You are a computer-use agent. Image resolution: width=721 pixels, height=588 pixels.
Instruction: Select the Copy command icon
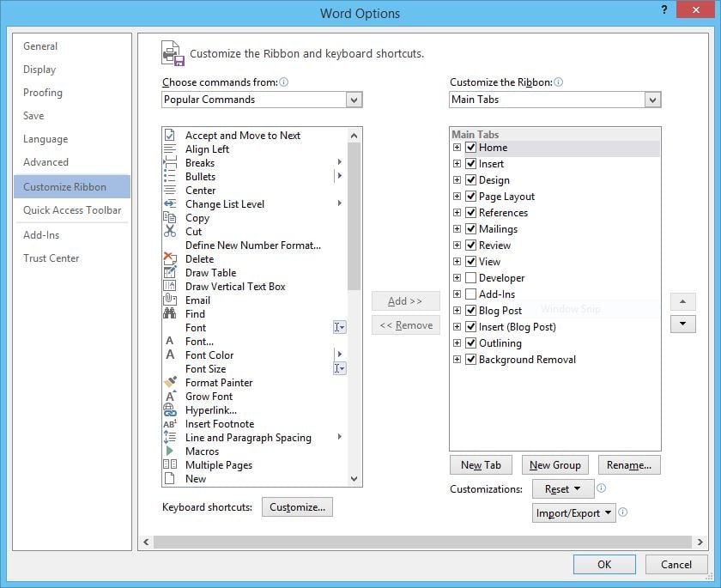174,218
